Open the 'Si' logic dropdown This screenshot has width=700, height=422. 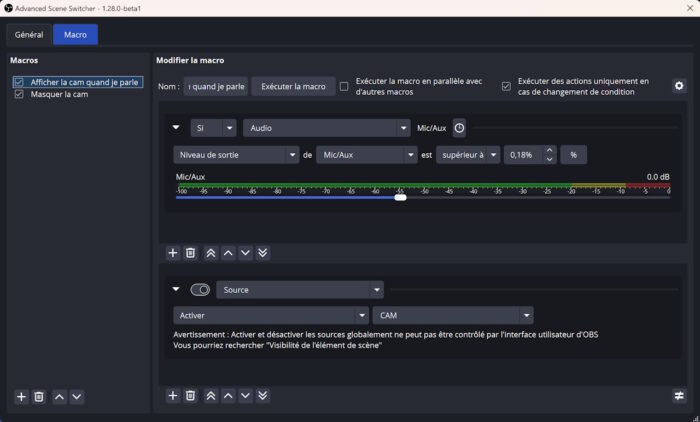(213, 128)
